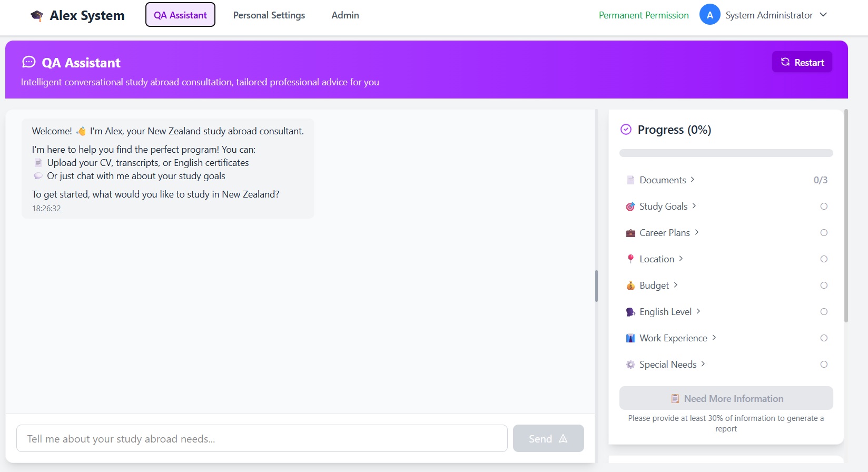Click the chat bubble icon beside QA Assistant heading
The height and width of the screenshot is (472, 868).
coord(29,62)
